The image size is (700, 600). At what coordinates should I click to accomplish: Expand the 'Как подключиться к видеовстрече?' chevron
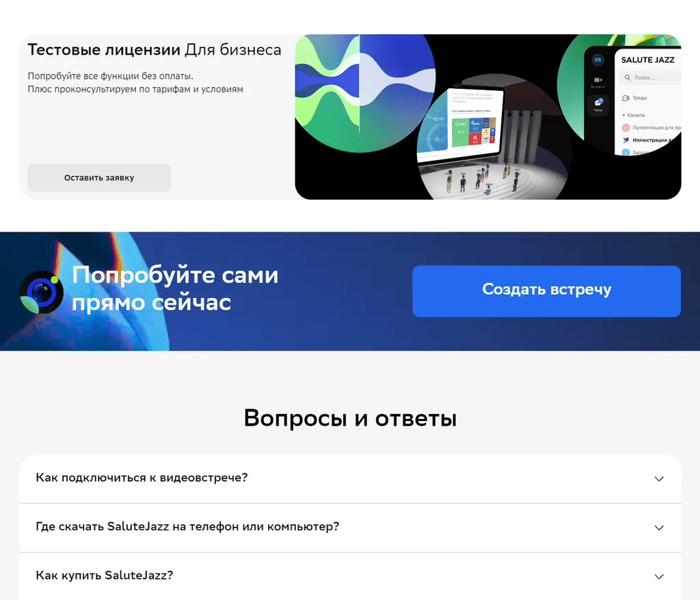pyautogui.click(x=659, y=478)
